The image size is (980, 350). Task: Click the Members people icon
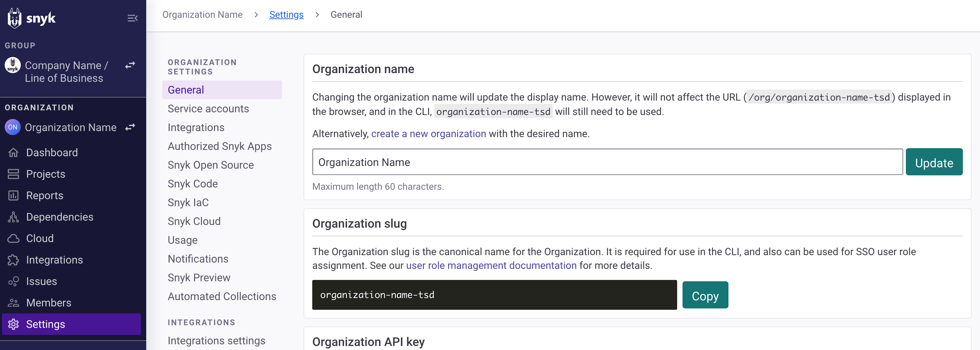pos(13,303)
